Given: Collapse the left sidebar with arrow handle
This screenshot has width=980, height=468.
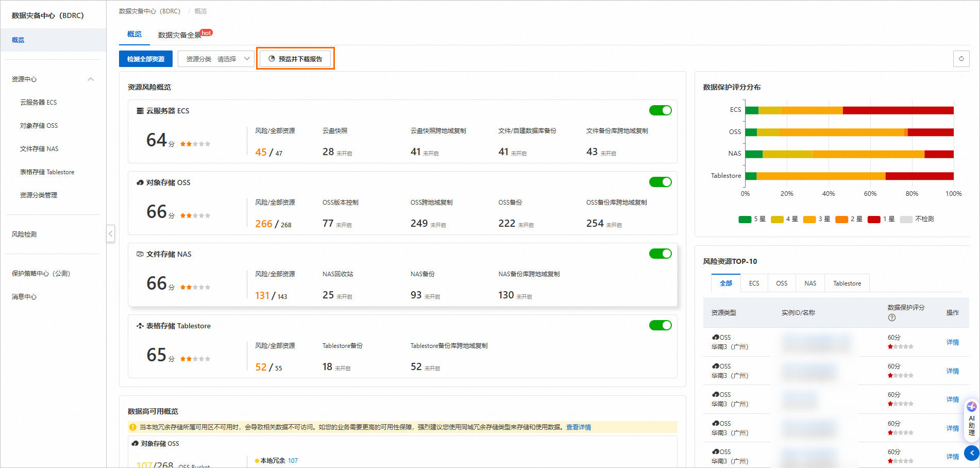Looking at the screenshot, I should tap(110, 233).
